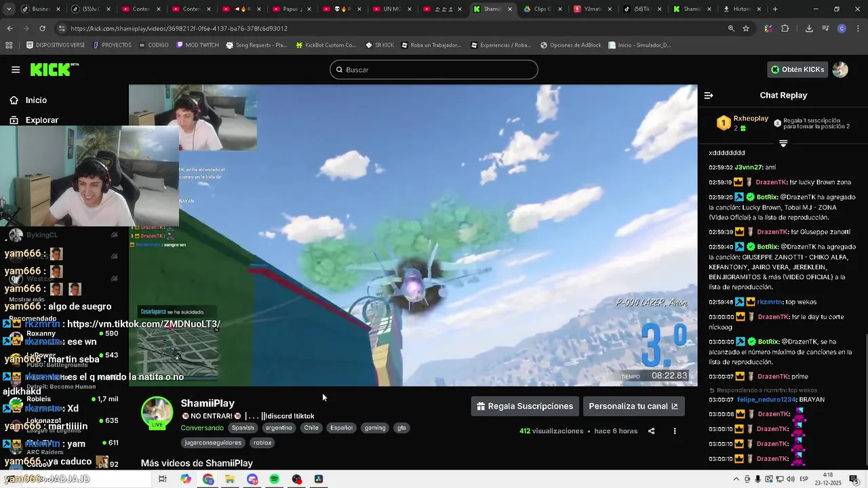Focus the Buscar search field
The height and width of the screenshot is (488, 868).
coord(434,70)
